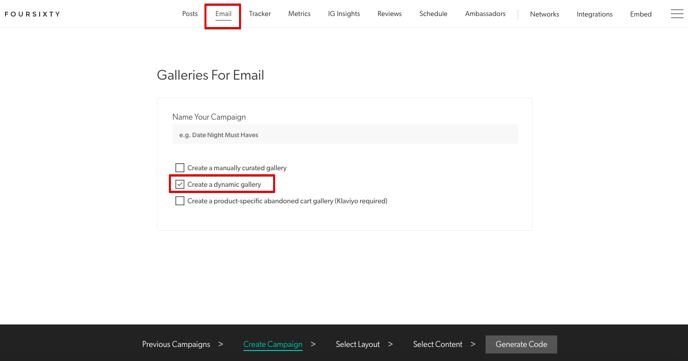688x361 pixels.
Task: Click Generate Code button
Action: [521, 344]
